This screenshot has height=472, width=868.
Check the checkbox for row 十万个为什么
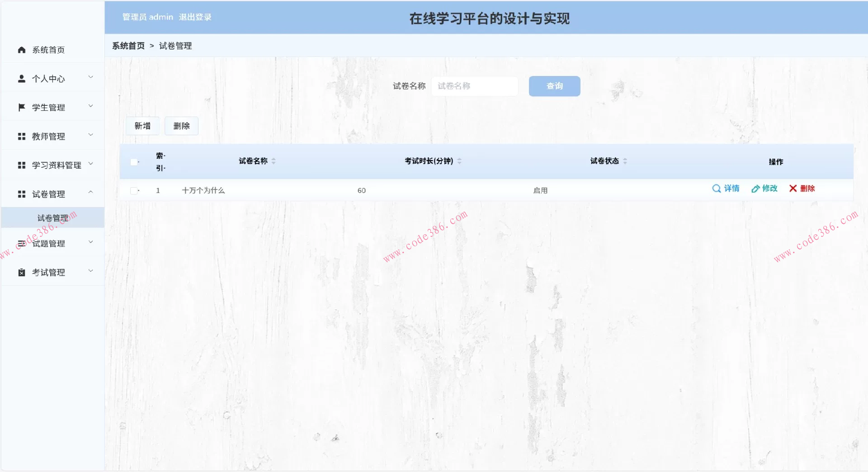pos(133,190)
